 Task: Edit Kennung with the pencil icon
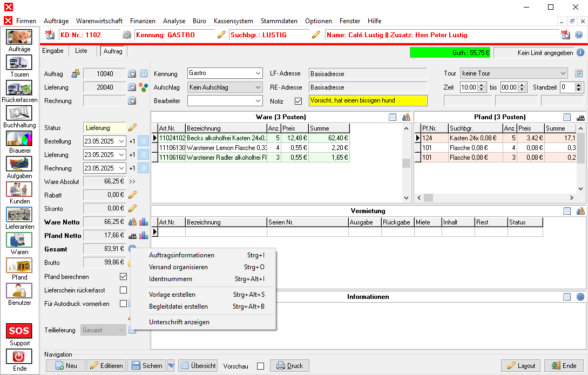(x=221, y=35)
